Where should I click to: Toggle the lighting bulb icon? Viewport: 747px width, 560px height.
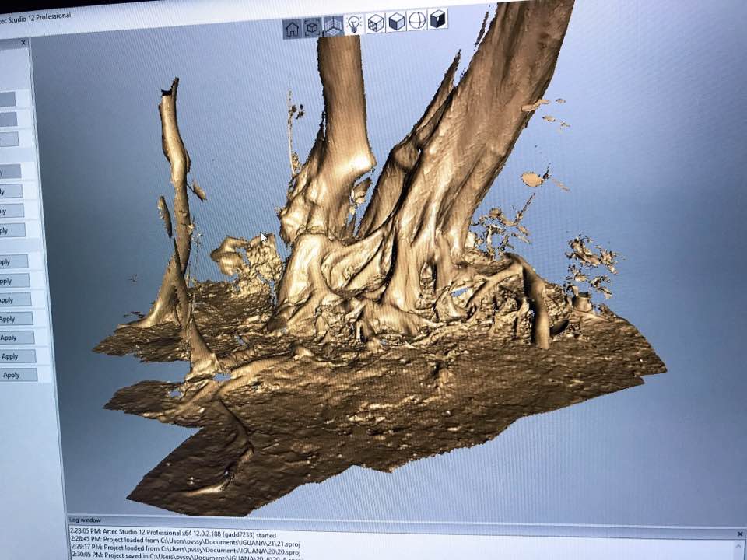(x=354, y=24)
